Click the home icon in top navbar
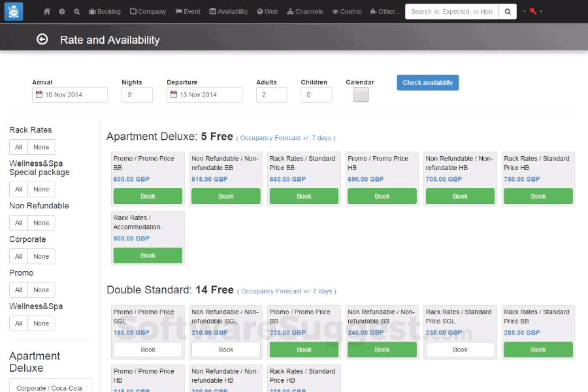The height and width of the screenshot is (392, 588). pyautogui.click(x=47, y=12)
